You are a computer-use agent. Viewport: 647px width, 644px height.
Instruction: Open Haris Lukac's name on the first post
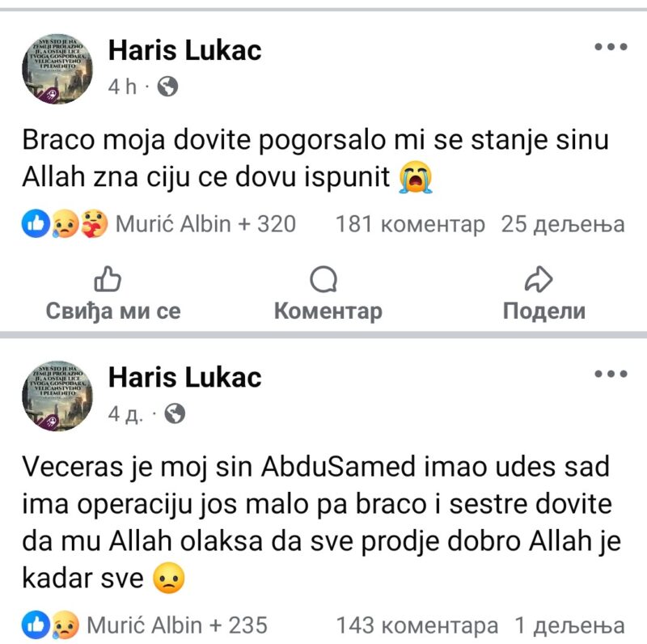point(184,50)
